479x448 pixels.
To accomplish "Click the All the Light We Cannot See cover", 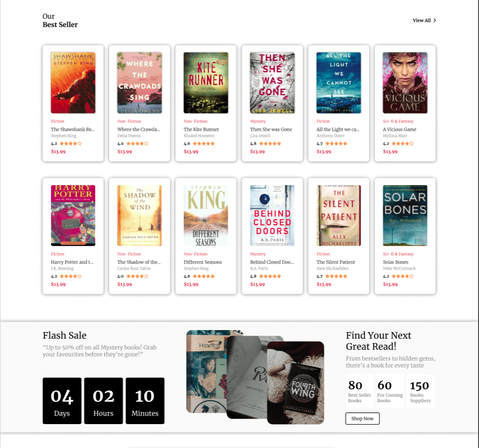I will tap(339, 83).
